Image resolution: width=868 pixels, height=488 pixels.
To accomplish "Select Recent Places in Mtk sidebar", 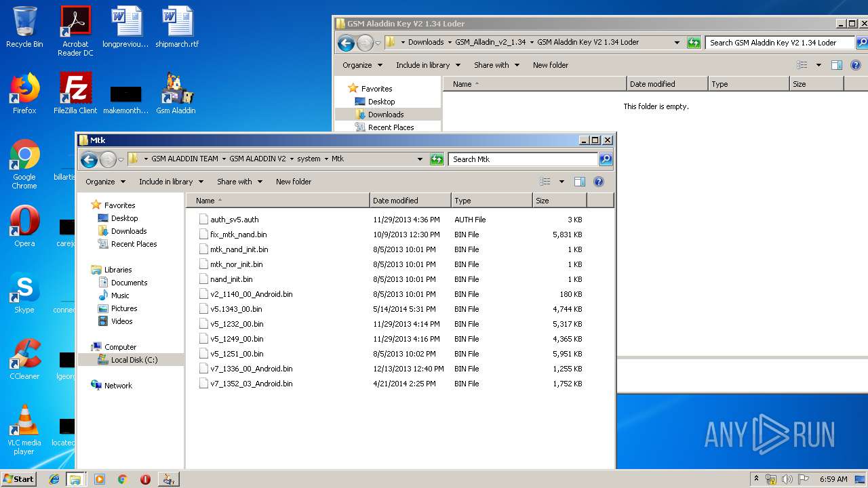I will point(134,244).
